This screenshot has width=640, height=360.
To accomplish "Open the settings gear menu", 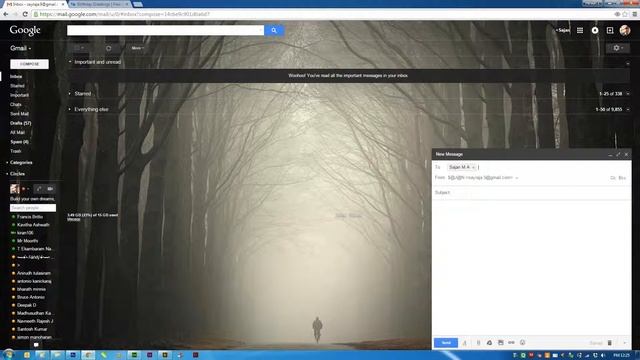I will point(618,48).
